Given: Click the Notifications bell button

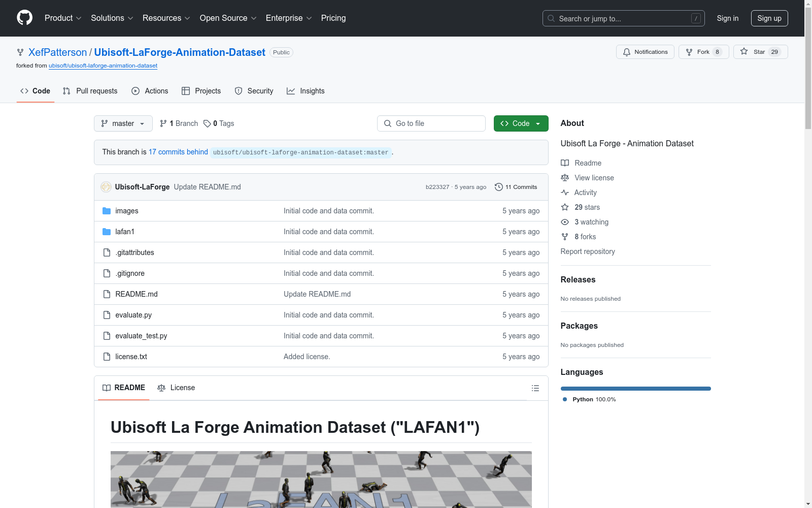Looking at the screenshot, I should point(645,52).
